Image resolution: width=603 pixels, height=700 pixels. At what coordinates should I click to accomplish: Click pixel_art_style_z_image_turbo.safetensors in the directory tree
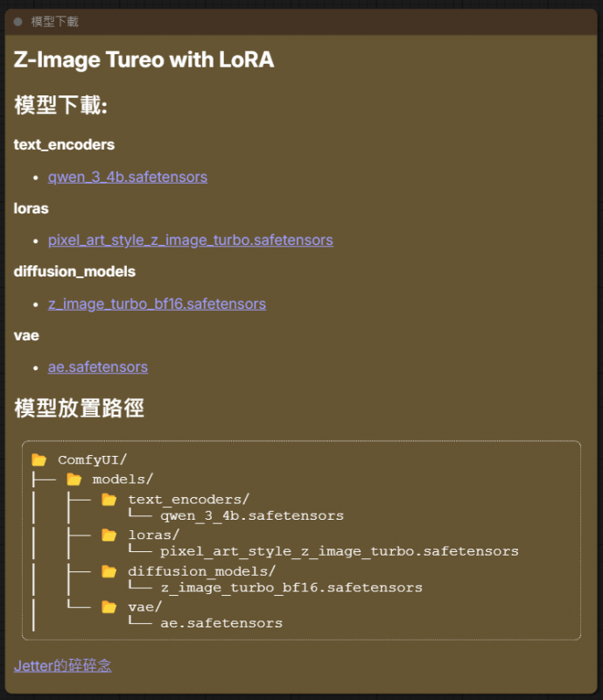pos(340,551)
